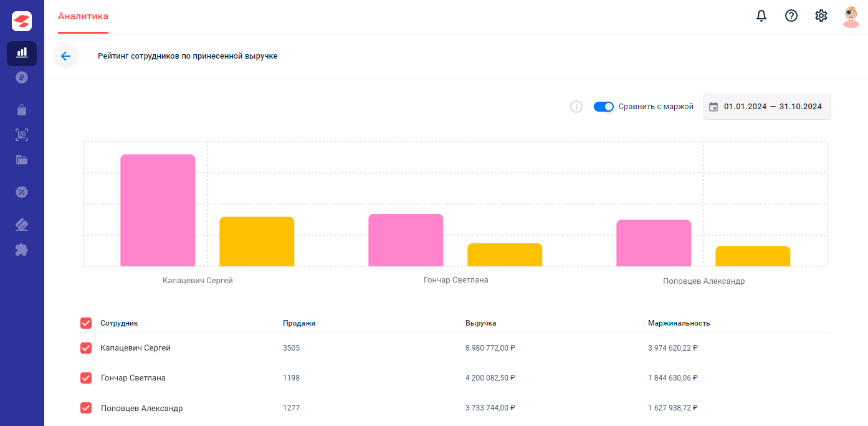Open the shopping bag sidebar icon
Image resolution: width=868 pixels, height=426 pixels.
22,110
